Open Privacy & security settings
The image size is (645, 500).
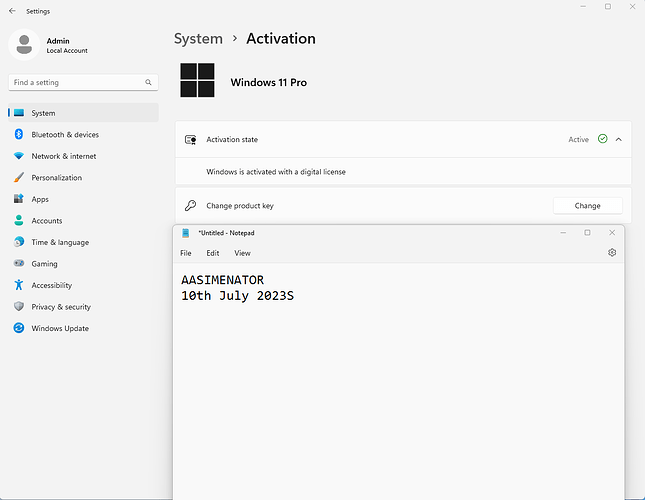84,306
